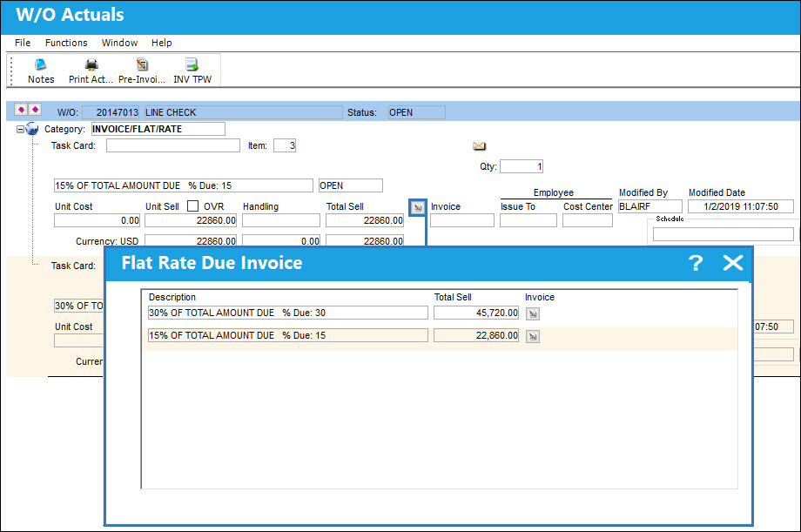This screenshot has width=801, height=532.
Task: Click the Invoice column header in dialog
Action: tap(540, 298)
